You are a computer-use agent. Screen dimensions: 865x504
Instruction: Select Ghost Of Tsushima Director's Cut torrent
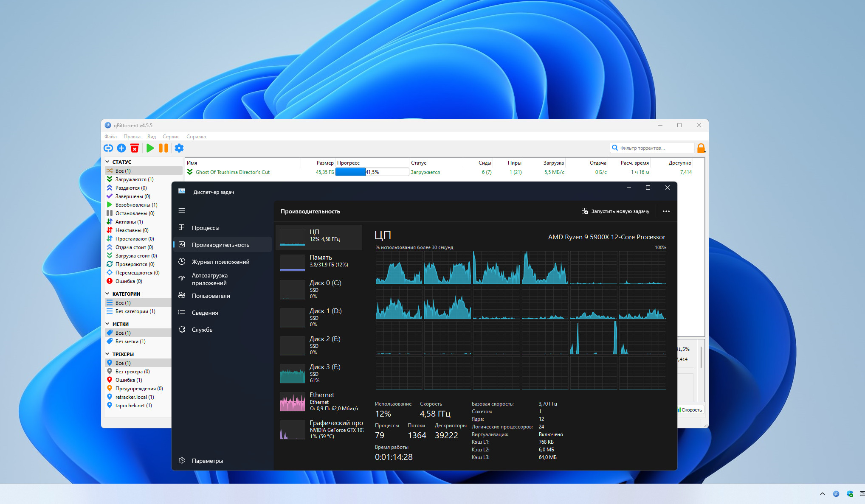(233, 172)
